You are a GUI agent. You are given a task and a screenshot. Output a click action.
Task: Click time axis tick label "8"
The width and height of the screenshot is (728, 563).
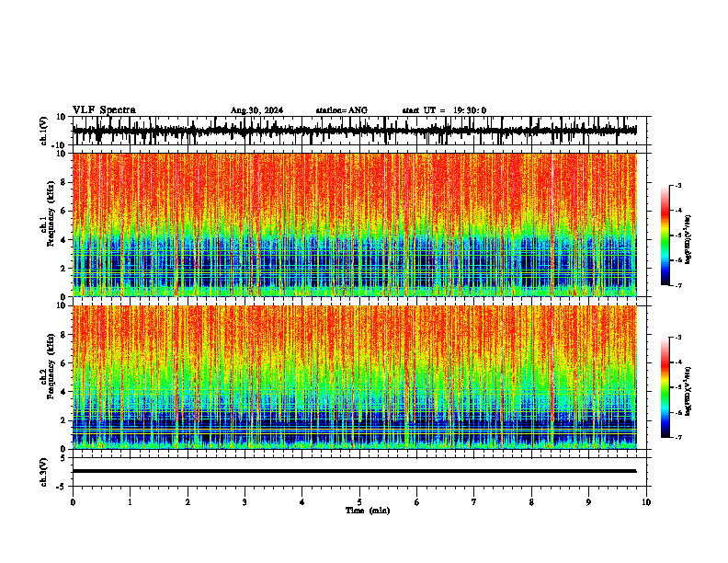pyautogui.click(x=531, y=502)
